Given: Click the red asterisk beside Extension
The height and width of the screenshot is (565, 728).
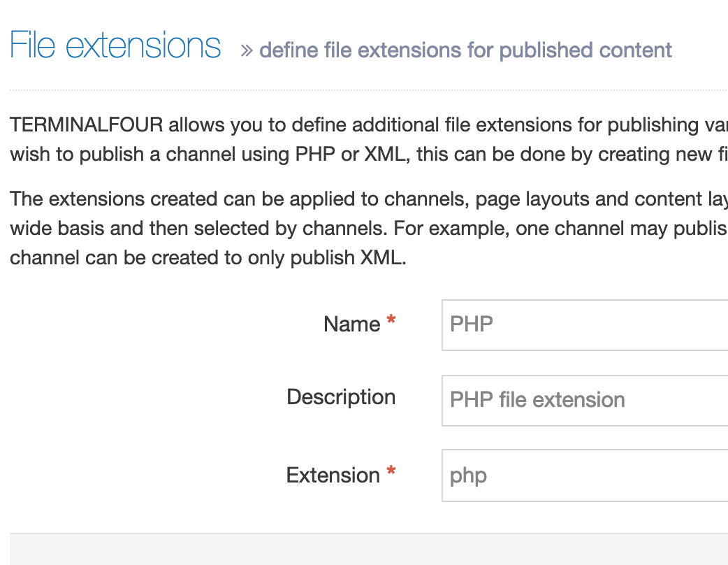Looking at the screenshot, I should tap(391, 472).
